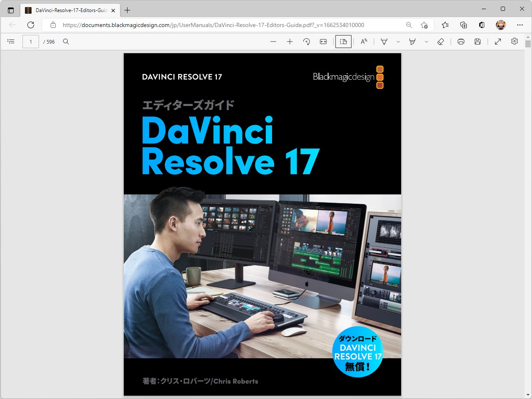Toggle page view layout mode

pyautogui.click(x=343, y=41)
